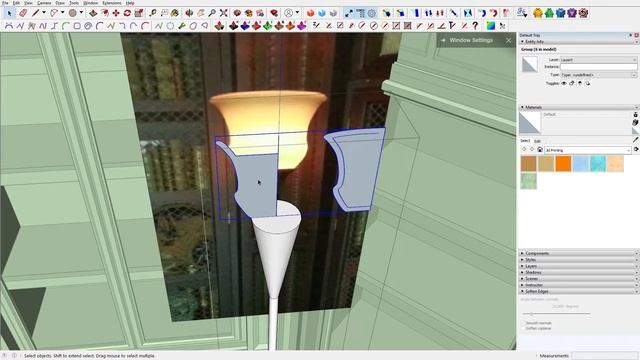
Task: Click the user account profile icon
Action: [289, 13]
